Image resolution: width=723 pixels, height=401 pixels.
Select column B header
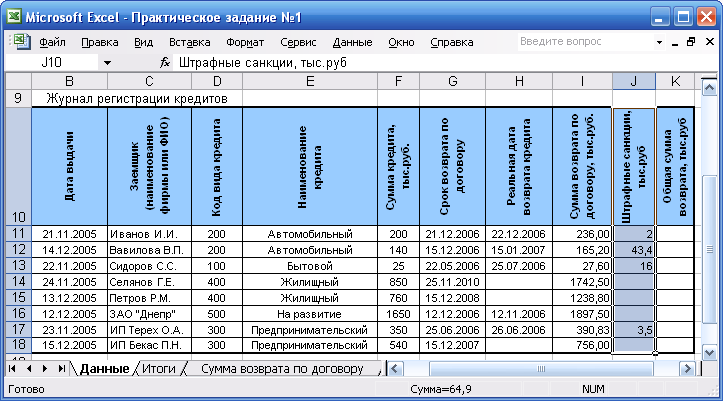69,82
